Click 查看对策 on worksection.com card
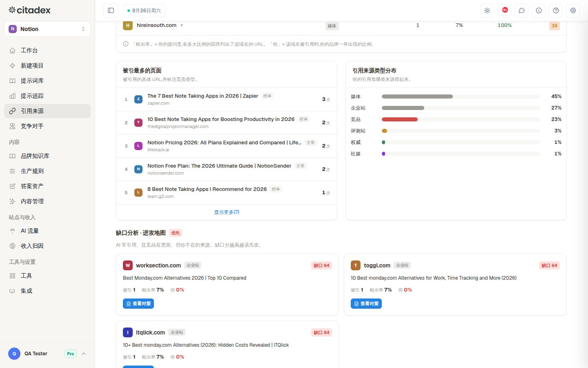 pos(138,304)
